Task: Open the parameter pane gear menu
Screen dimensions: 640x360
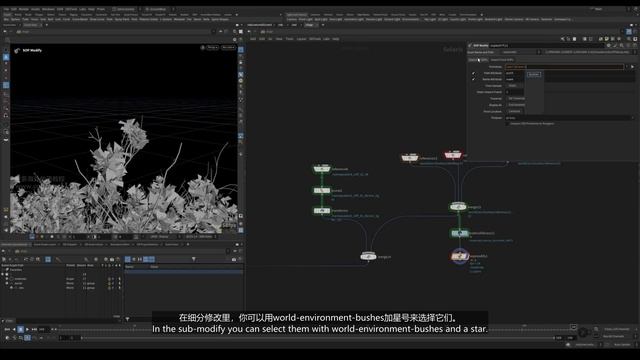Action: (x=609, y=45)
